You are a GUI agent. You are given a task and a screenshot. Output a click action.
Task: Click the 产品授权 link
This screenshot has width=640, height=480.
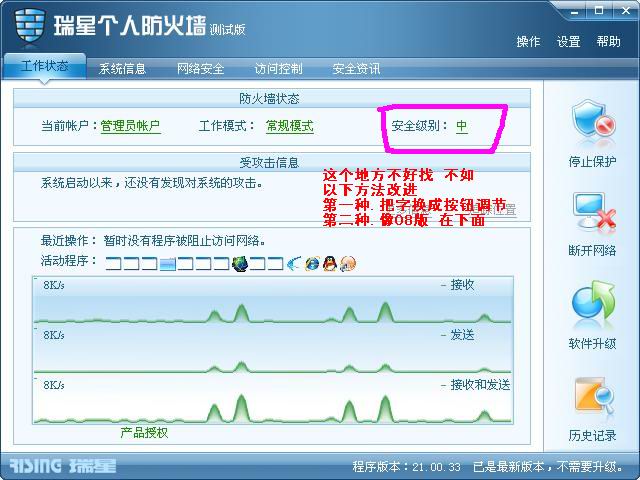click(144, 433)
